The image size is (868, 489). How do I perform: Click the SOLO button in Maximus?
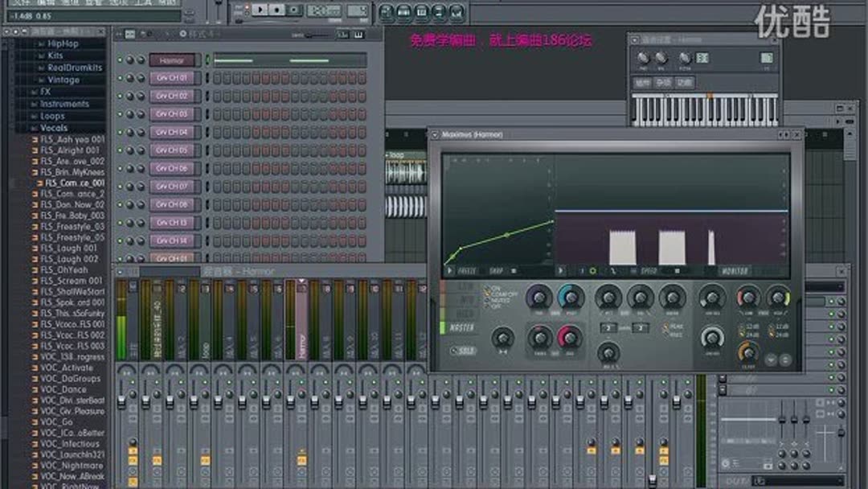(x=463, y=350)
